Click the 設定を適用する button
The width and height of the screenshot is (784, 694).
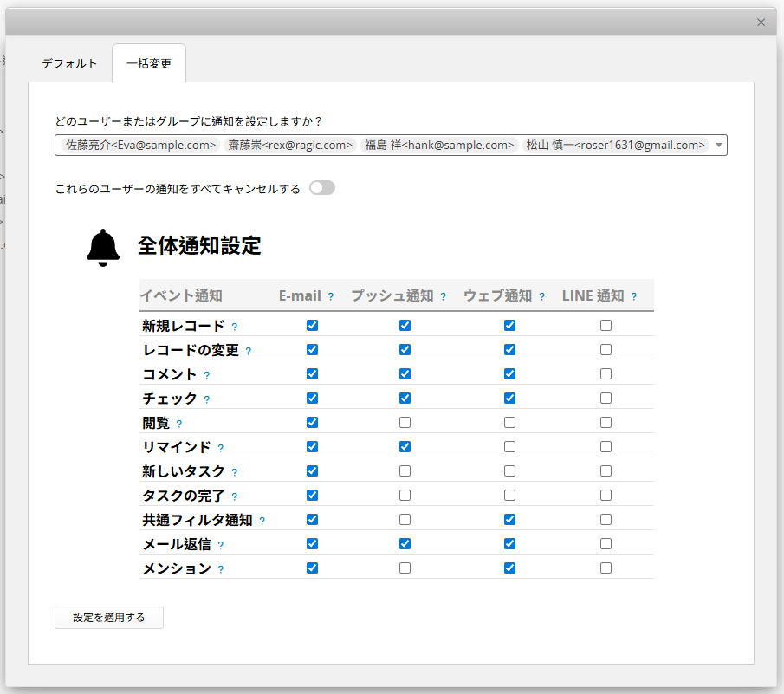(109, 618)
